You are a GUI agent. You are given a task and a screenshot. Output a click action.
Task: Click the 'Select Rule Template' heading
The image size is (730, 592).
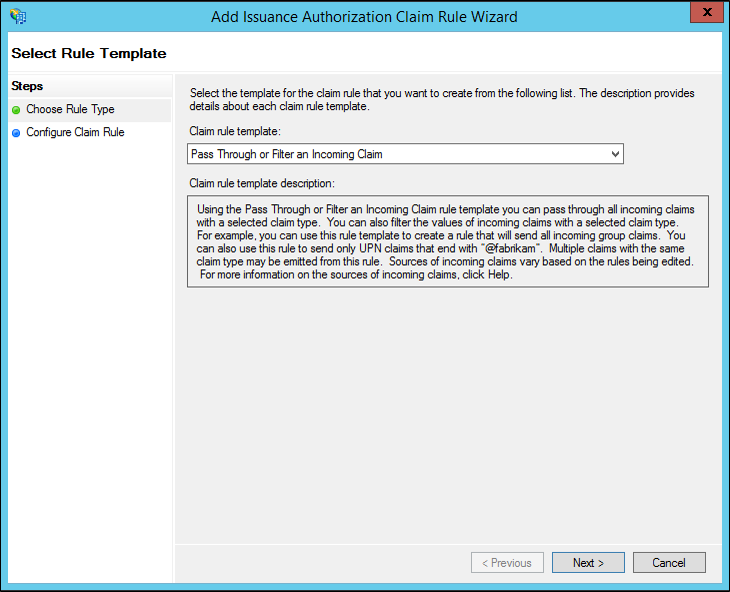point(88,54)
